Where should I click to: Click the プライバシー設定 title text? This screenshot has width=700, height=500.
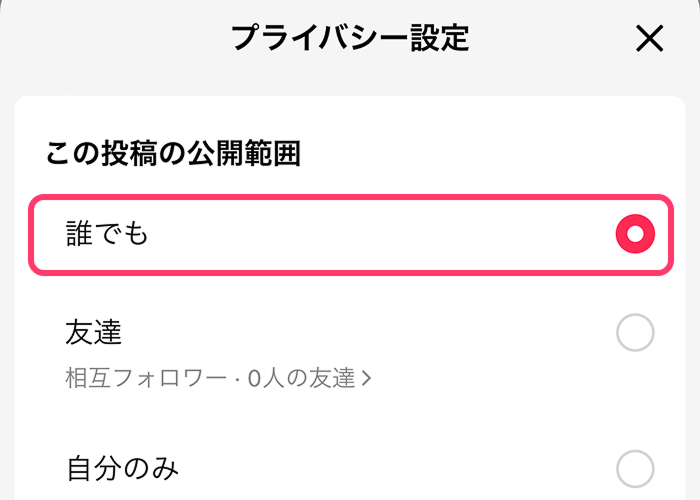[350, 38]
